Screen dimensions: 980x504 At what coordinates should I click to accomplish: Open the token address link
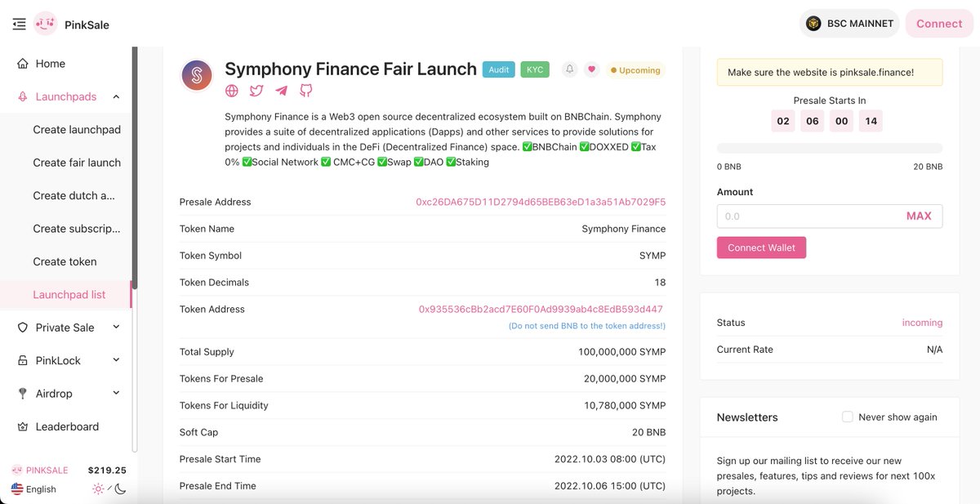click(541, 309)
